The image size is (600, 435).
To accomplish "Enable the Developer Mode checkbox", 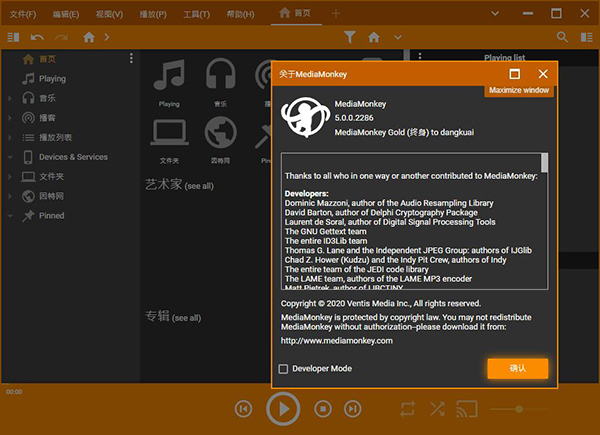I will [x=283, y=369].
